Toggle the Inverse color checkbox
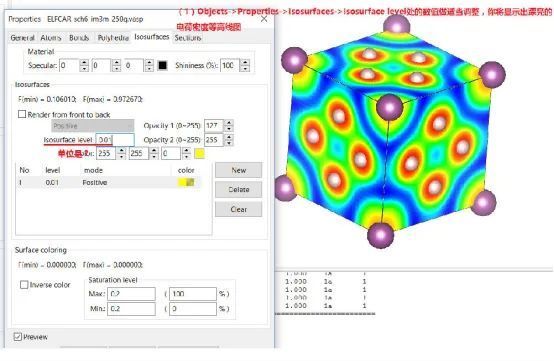Viewport: 554px width, 361px height. [24, 284]
